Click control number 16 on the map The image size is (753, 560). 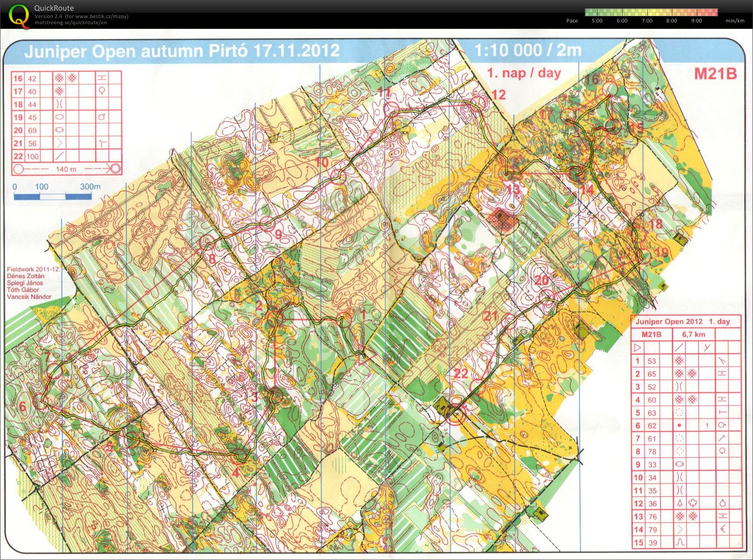pos(592,79)
